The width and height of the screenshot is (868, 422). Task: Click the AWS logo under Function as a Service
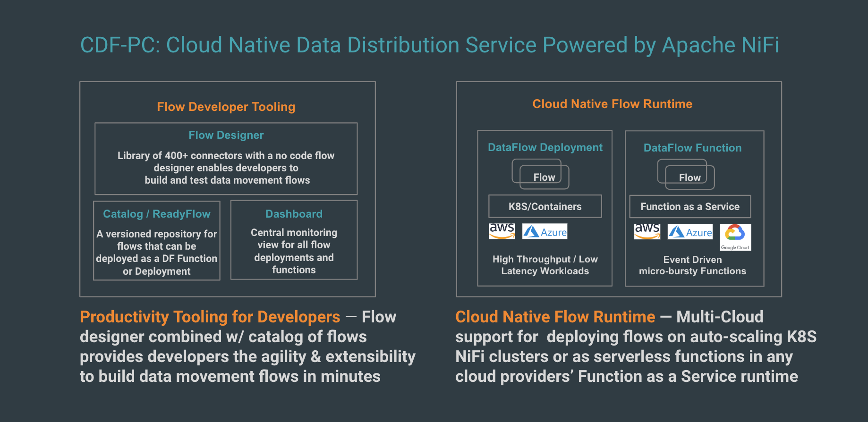[x=647, y=231]
